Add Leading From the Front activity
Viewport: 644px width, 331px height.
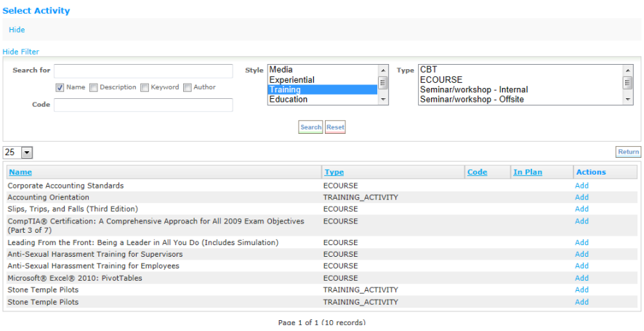point(581,242)
